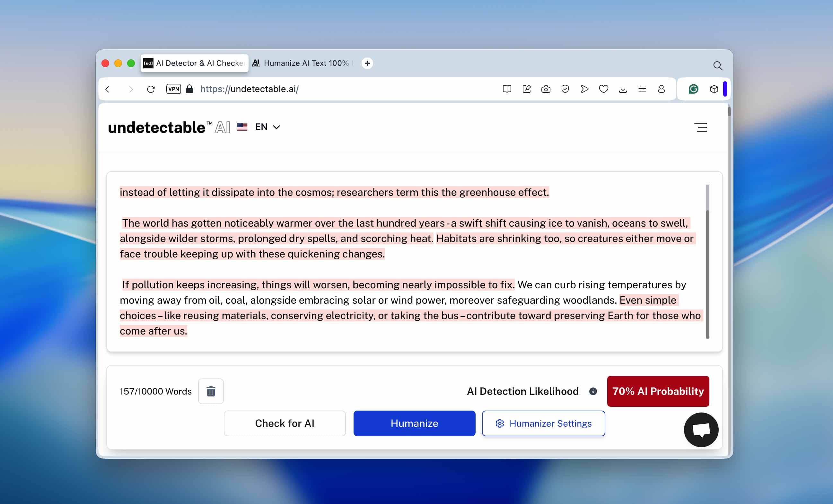Click the trash icon to clear text
Image resolution: width=833 pixels, height=504 pixels.
click(211, 391)
